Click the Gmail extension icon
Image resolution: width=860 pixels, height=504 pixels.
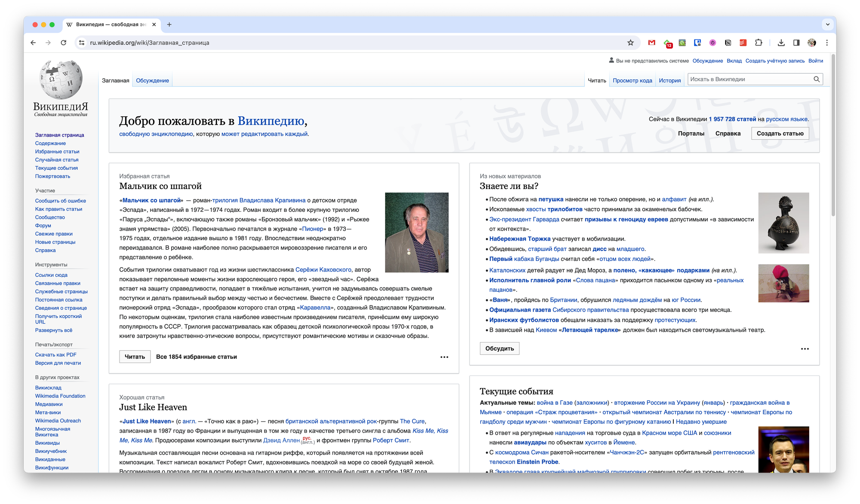tap(652, 43)
